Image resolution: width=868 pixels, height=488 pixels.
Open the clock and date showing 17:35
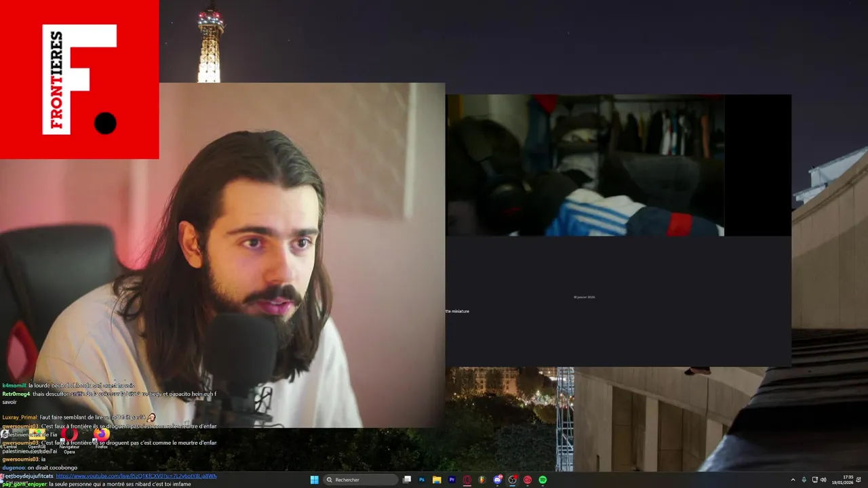842,480
